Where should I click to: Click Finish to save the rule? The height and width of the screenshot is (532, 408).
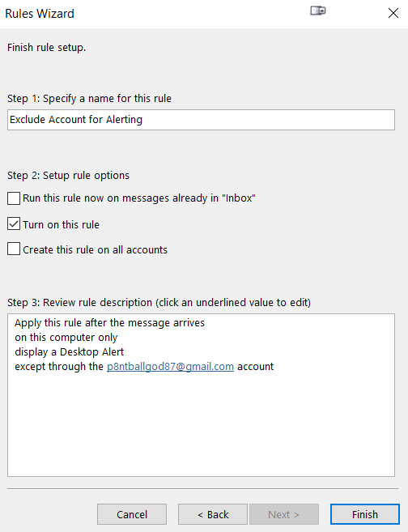[365, 514]
